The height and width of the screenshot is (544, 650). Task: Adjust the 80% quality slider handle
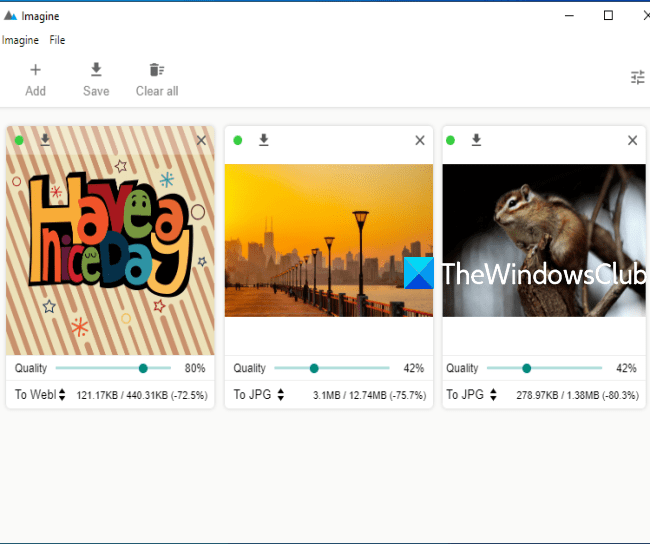pyautogui.click(x=143, y=368)
